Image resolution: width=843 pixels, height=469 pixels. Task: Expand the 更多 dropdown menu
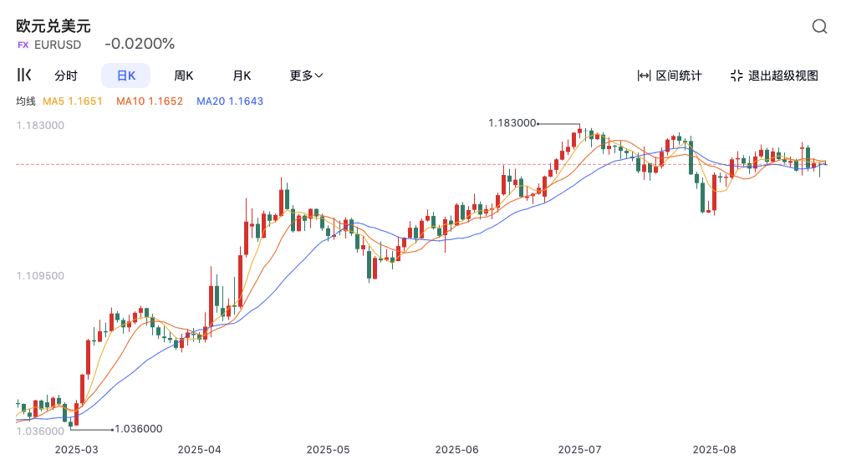(x=306, y=76)
